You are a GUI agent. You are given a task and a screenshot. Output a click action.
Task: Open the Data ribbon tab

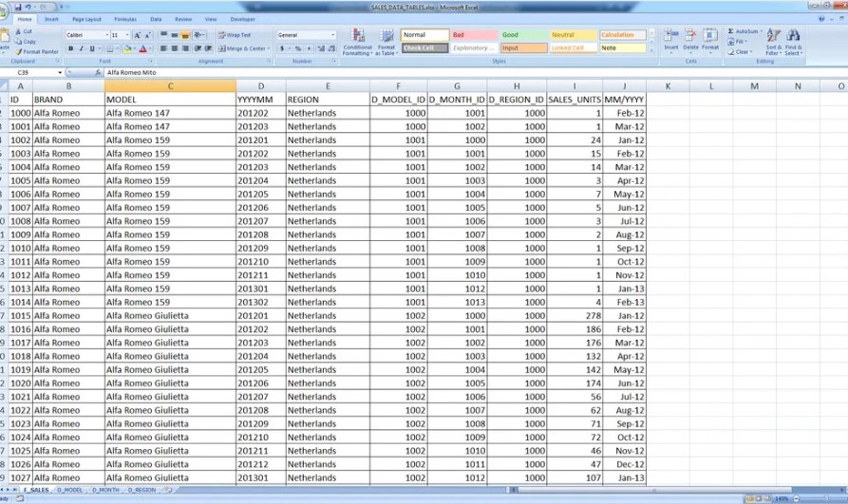tap(156, 20)
